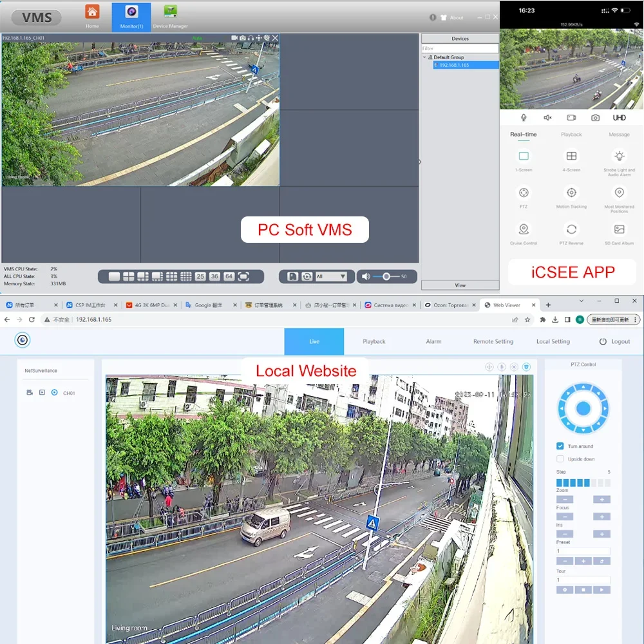This screenshot has height=644, width=644.
Task: Click the Zoom plus button
Action: click(x=601, y=500)
